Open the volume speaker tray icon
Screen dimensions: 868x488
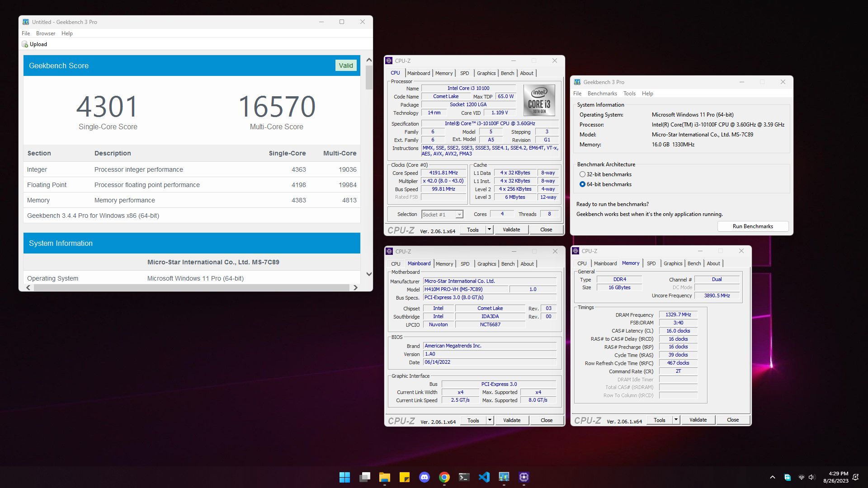(x=811, y=477)
